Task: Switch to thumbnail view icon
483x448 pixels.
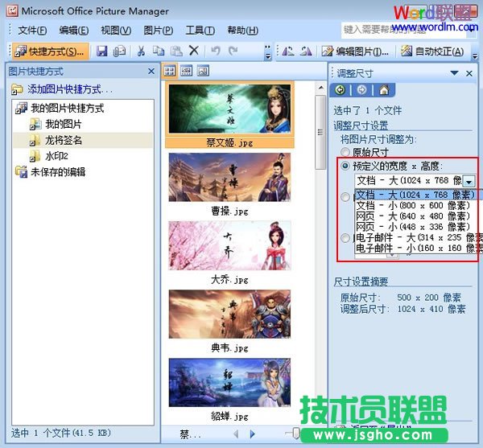Action: point(170,71)
